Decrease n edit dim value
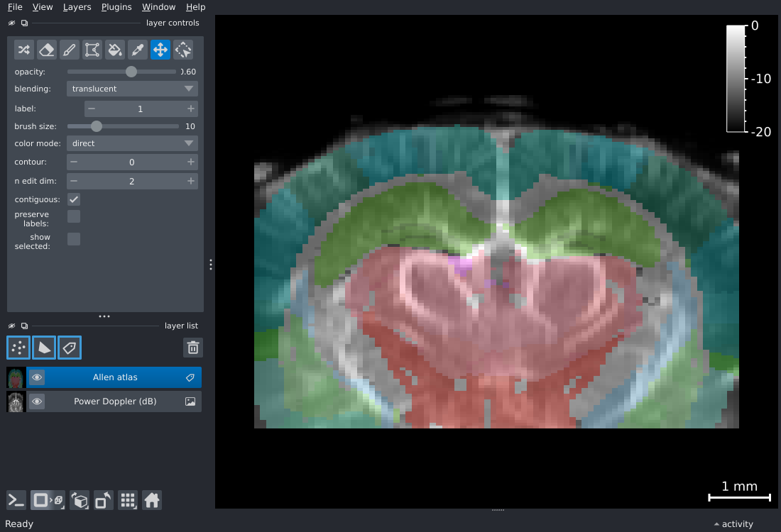The height and width of the screenshot is (532, 781). [74, 181]
